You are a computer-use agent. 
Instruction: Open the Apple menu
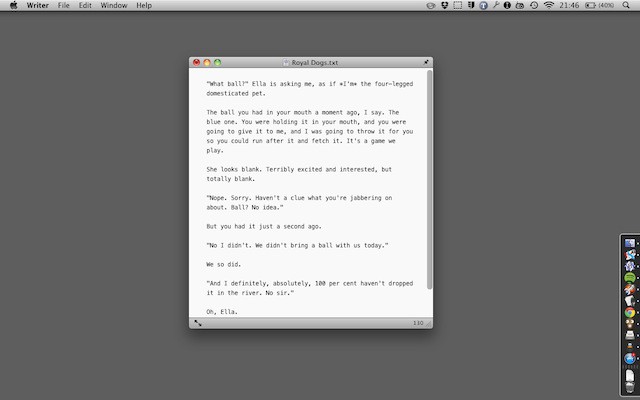coord(13,6)
